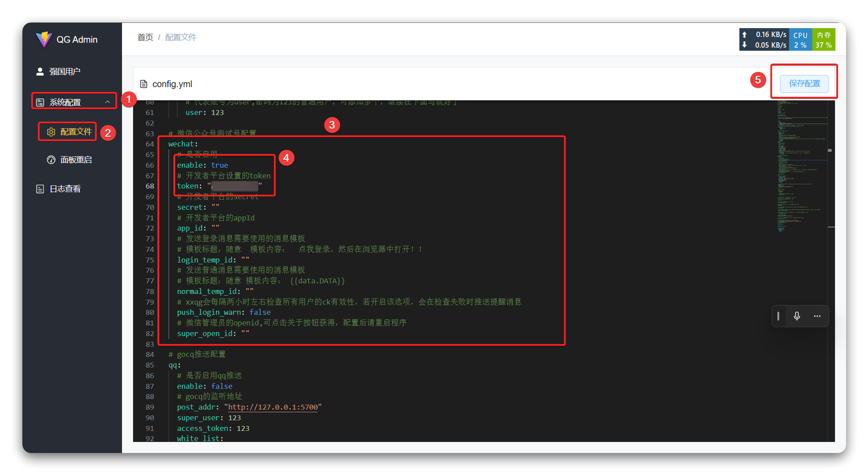Go to 首页 breadcrumb link
This screenshot has height=475, width=868.
pos(145,37)
